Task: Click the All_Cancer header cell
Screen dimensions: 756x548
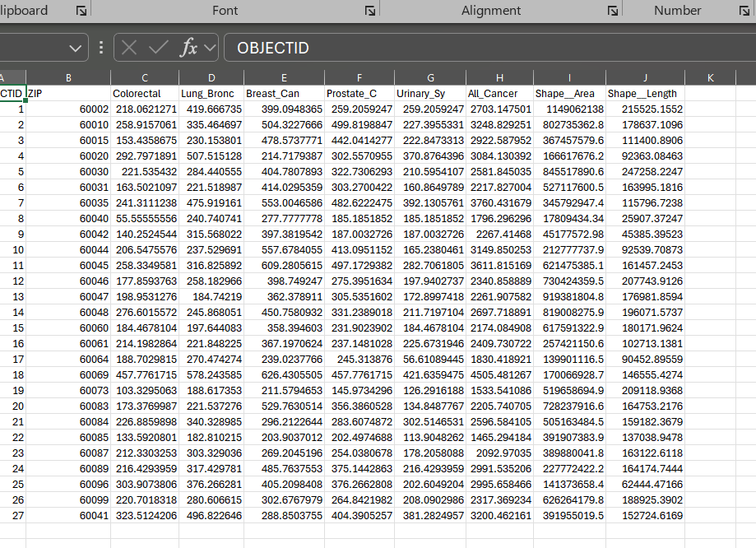Action: (x=499, y=94)
